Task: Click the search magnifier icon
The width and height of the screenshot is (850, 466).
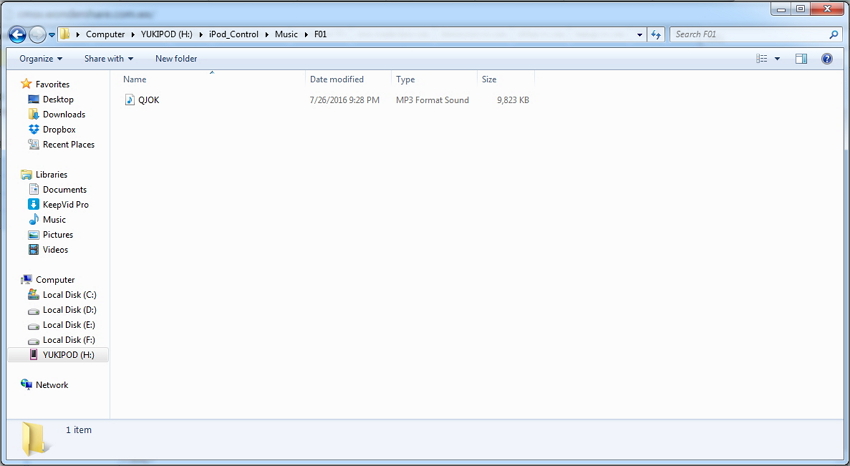Action: click(833, 34)
